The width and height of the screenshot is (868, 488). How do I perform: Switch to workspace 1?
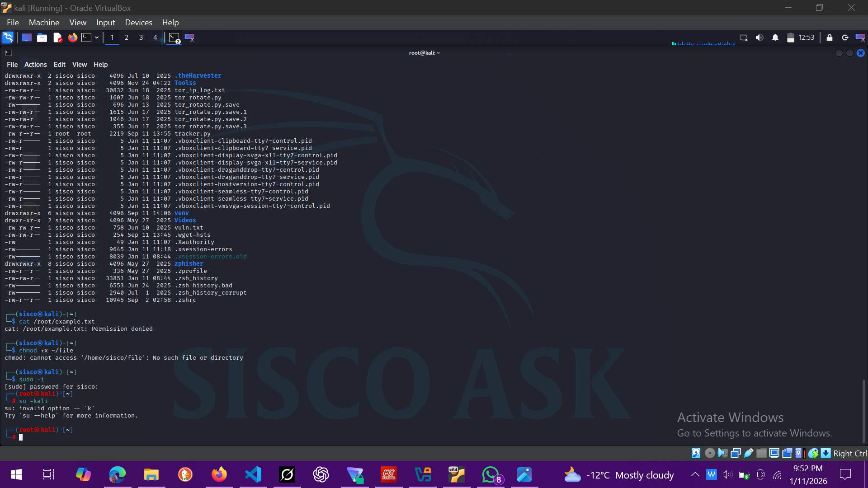click(112, 38)
